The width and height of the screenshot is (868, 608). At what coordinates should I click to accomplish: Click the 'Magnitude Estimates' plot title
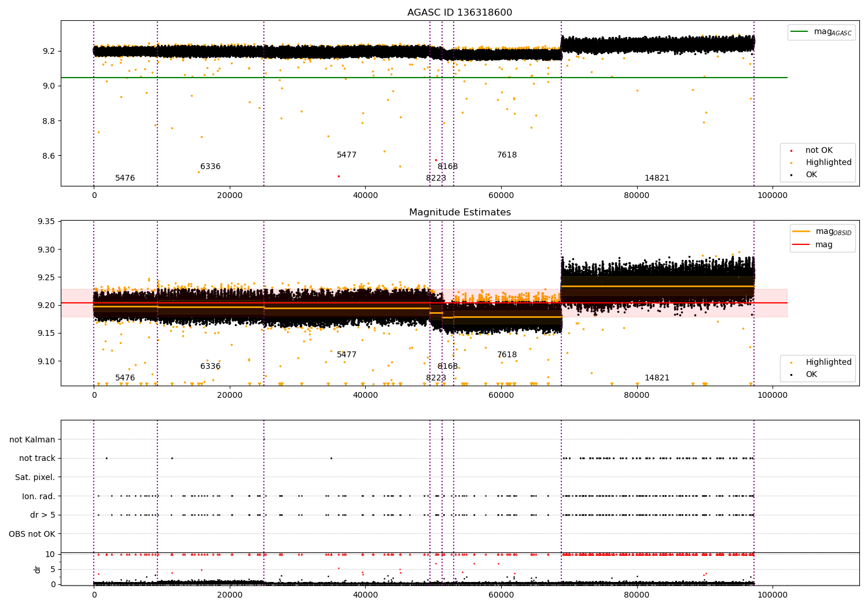tap(459, 213)
